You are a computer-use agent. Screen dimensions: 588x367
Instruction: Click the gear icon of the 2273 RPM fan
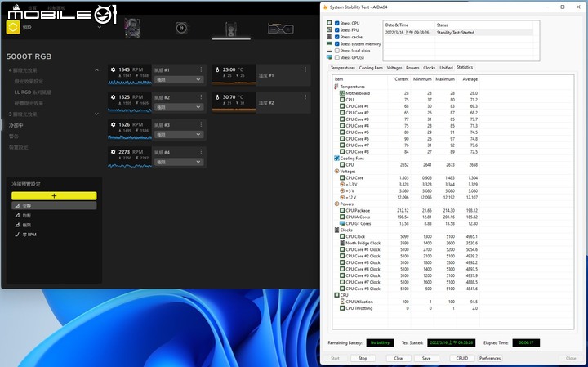(x=114, y=151)
